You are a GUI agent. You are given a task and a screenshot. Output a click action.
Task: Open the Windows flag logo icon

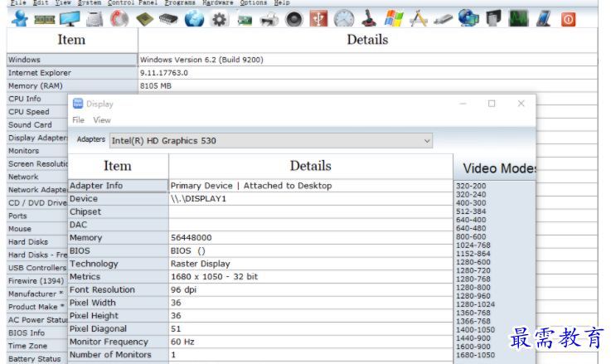[x=394, y=19]
